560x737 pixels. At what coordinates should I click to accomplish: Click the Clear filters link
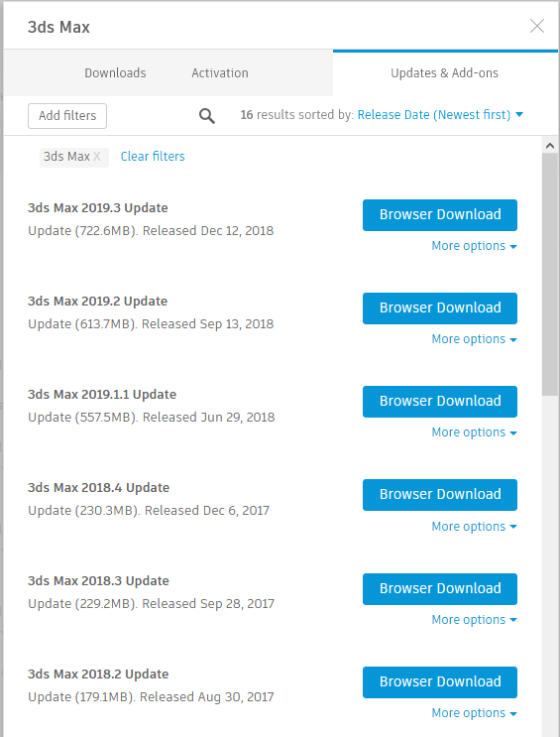click(153, 157)
